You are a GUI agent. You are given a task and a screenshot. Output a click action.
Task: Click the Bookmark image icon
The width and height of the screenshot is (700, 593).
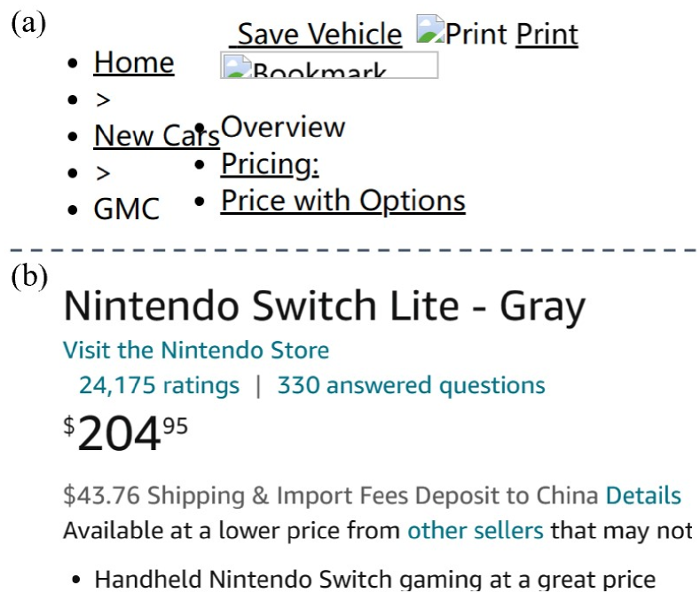[x=328, y=66]
